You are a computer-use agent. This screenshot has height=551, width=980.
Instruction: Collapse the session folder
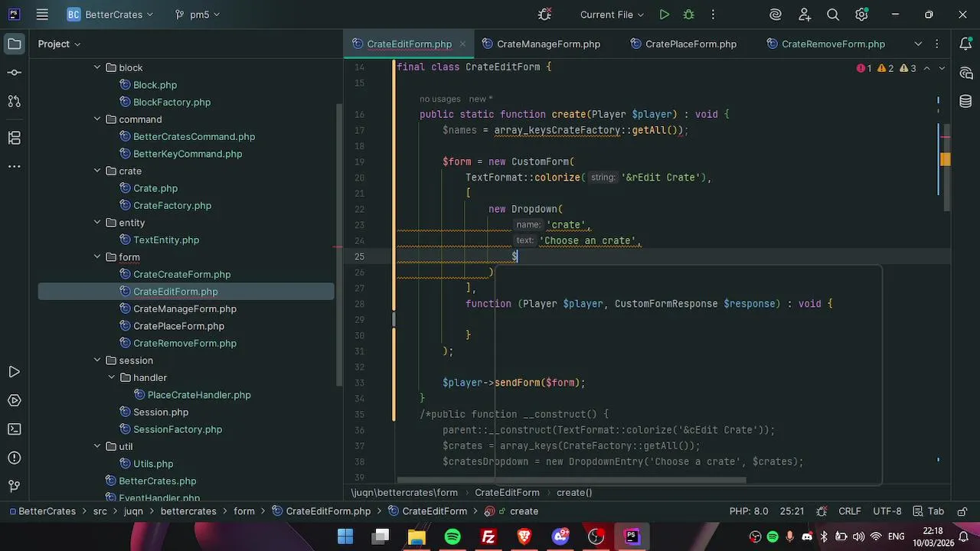point(97,360)
